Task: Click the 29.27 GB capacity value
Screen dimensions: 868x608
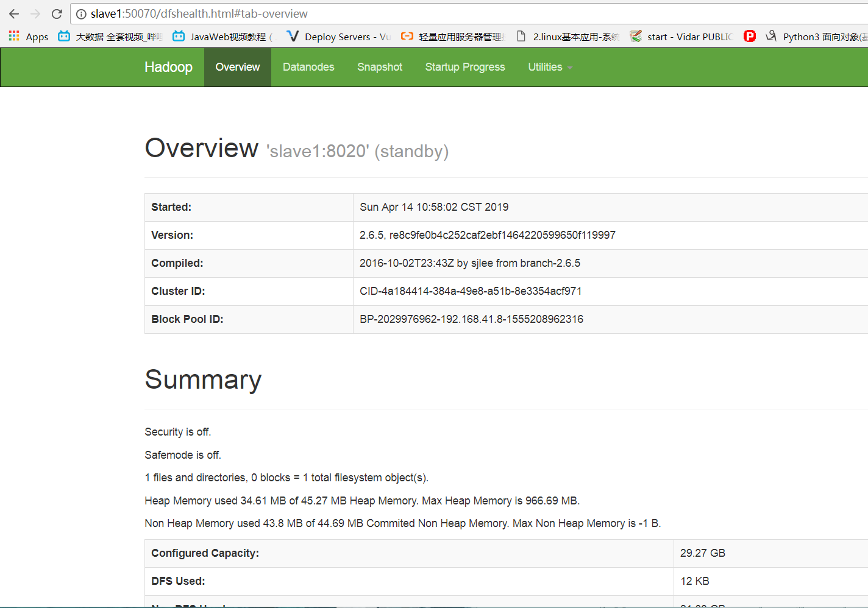Action: point(703,553)
